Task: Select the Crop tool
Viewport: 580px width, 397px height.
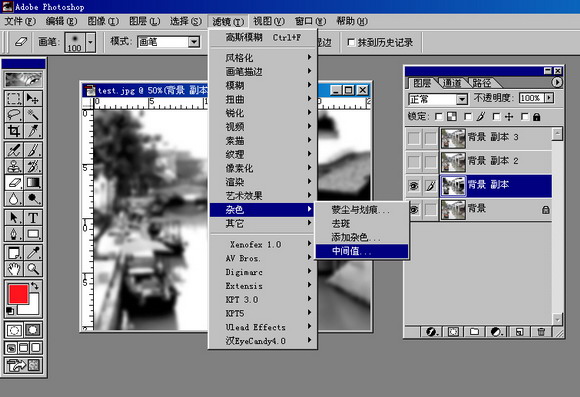Action: tap(14, 131)
